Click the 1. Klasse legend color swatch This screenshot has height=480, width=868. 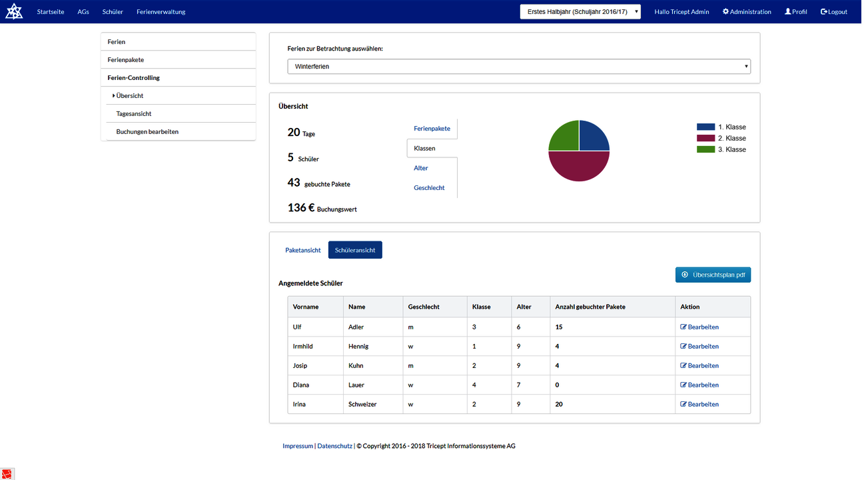coord(705,127)
